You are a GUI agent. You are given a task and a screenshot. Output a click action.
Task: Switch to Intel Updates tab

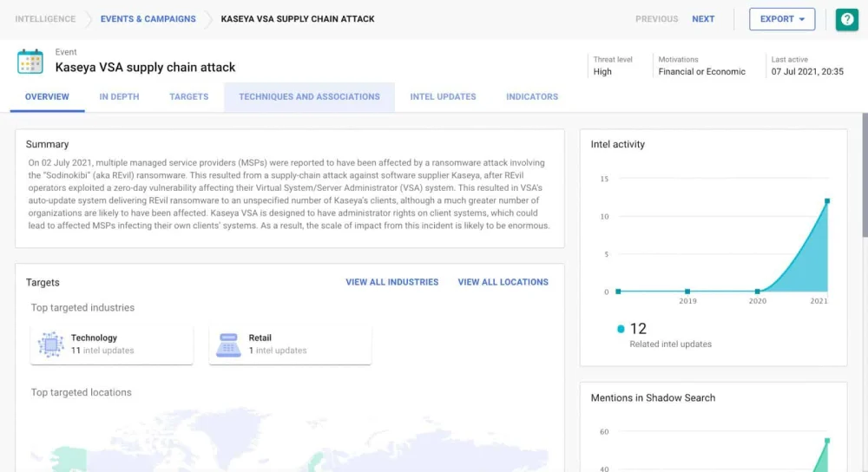click(443, 97)
